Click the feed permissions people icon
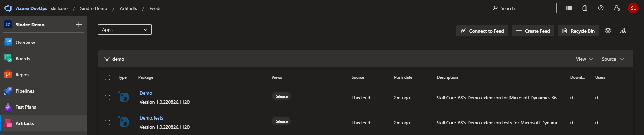 623,31
